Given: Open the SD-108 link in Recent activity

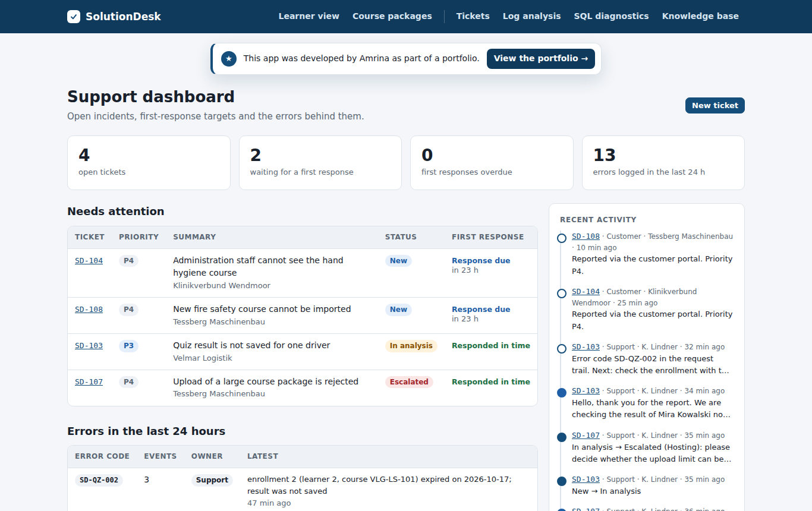Looking at the screenshot, I should pyautogui.click(x=586, y=236).
